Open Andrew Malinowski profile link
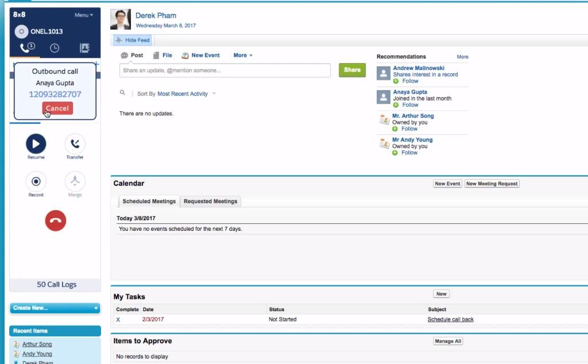 (x=419, y=68)
